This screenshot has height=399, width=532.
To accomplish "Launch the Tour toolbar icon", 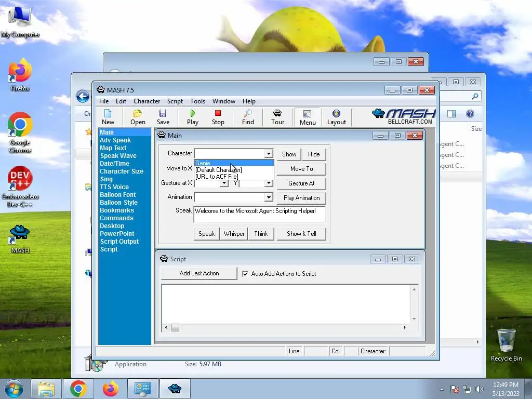I will pyautogui.click(x=277, y=117).
